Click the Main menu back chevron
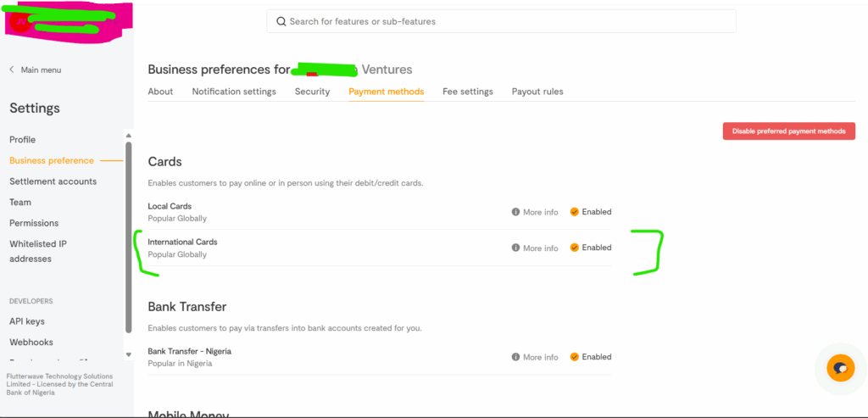The height and width of the screenshot is (418, 868). (12, 70)
